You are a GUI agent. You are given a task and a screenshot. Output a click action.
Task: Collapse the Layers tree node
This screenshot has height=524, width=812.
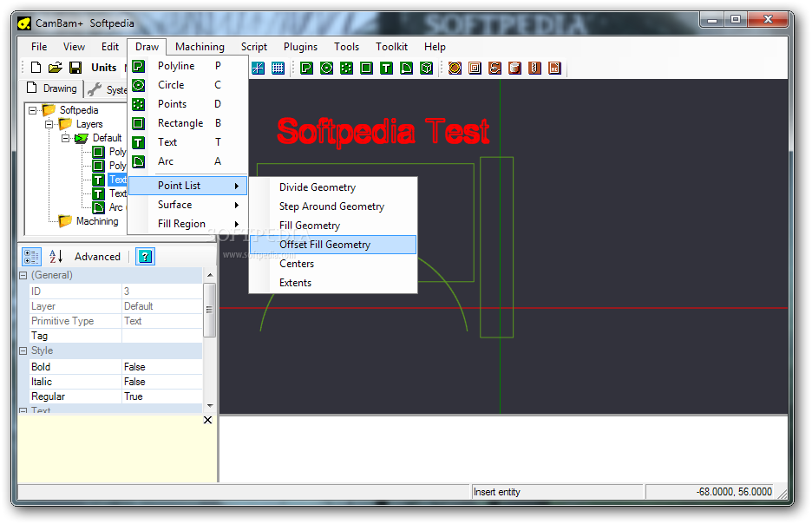[49, 124]
